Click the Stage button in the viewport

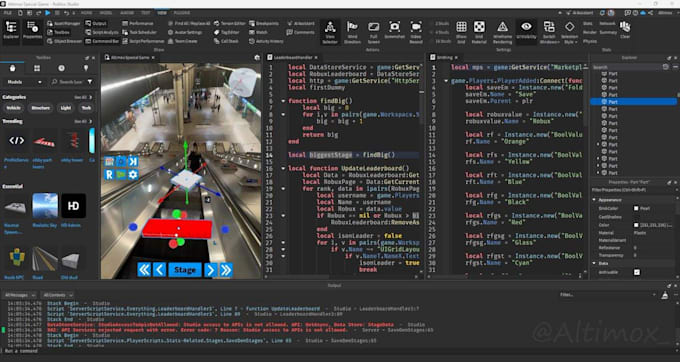tap(185, 270)
